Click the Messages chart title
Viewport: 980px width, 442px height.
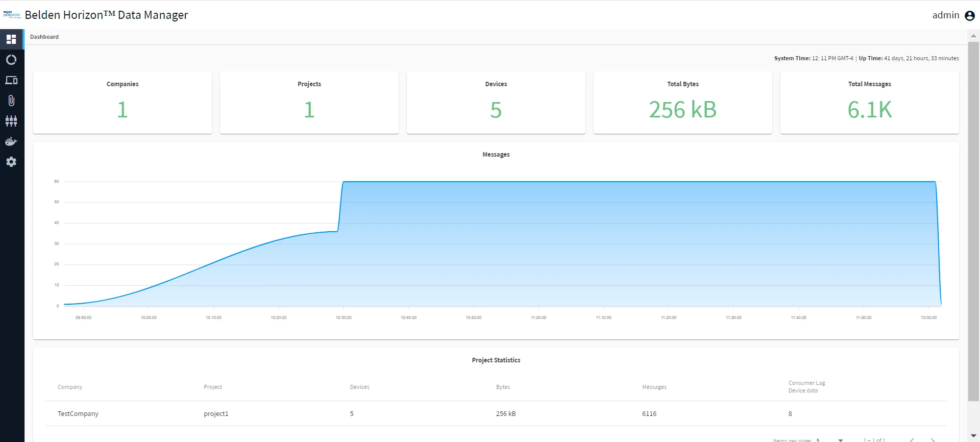coord(496,155)
